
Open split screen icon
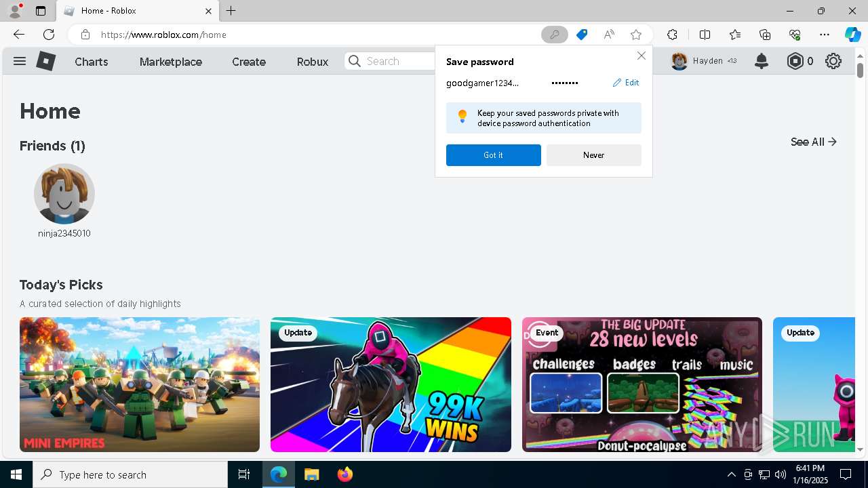tap(705, 35)
